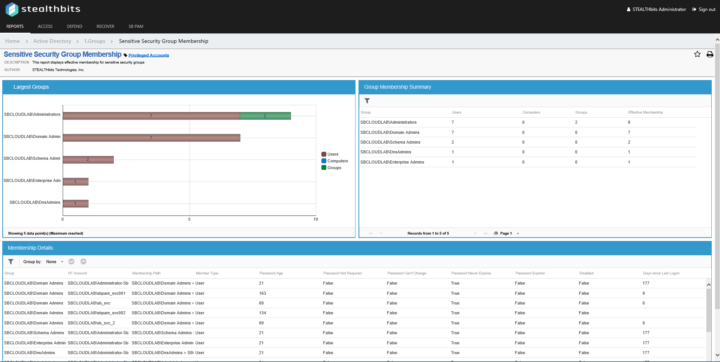Click the Schema Admins users bar in chart
Screen dimensions: 720x362
(88, 159)
